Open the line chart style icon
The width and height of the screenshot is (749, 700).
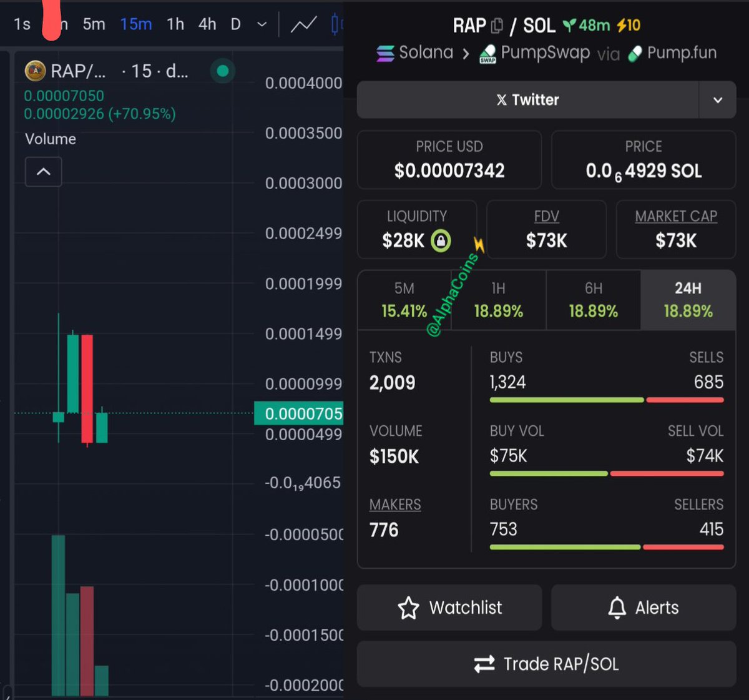point(304,24)
